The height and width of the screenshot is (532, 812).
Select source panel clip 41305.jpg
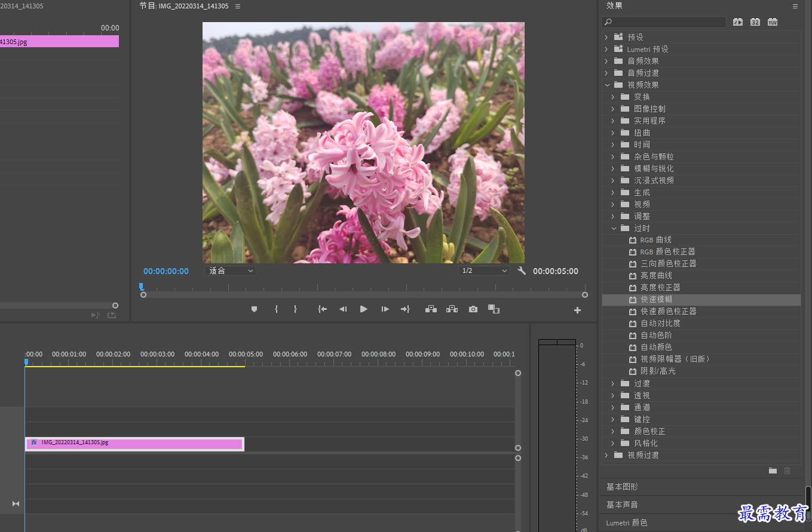(59, 41)
